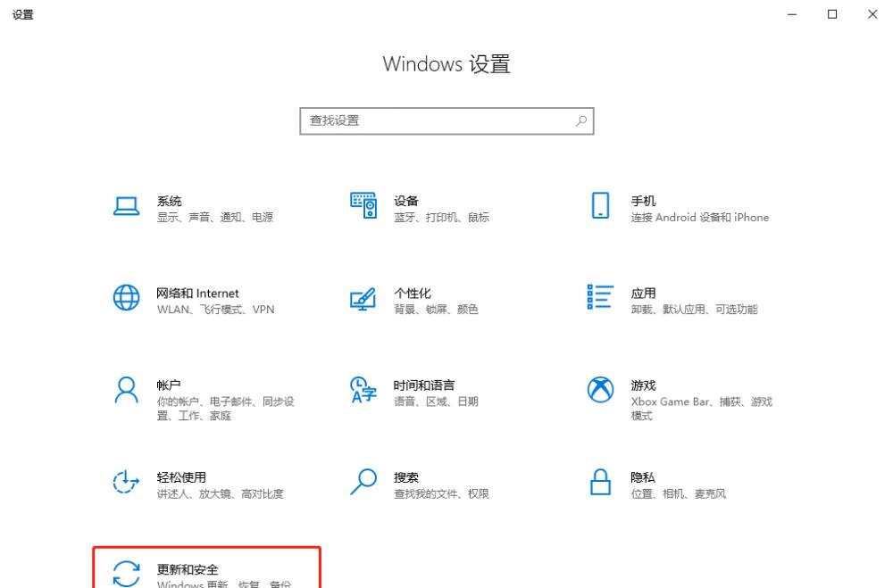Viewport: 893px width, 588px height.
Task: Open the 帐户 title
Action: (x=169, y=385)
